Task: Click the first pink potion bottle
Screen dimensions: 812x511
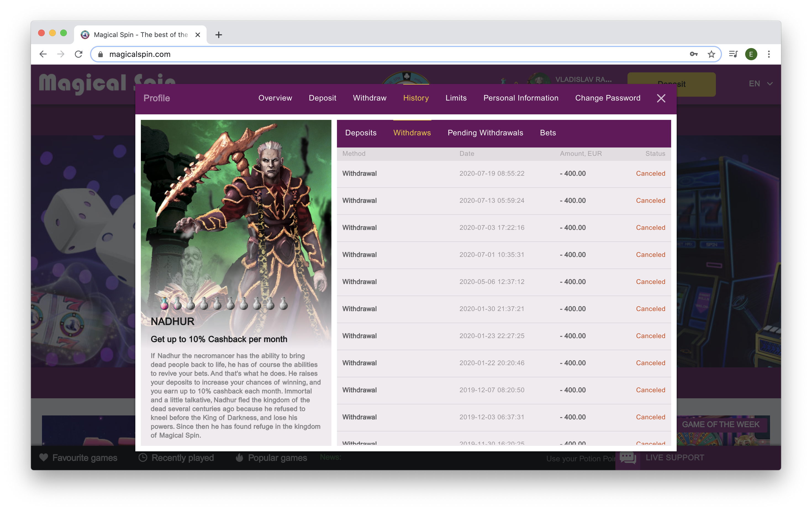Action: tap(164, 304)
